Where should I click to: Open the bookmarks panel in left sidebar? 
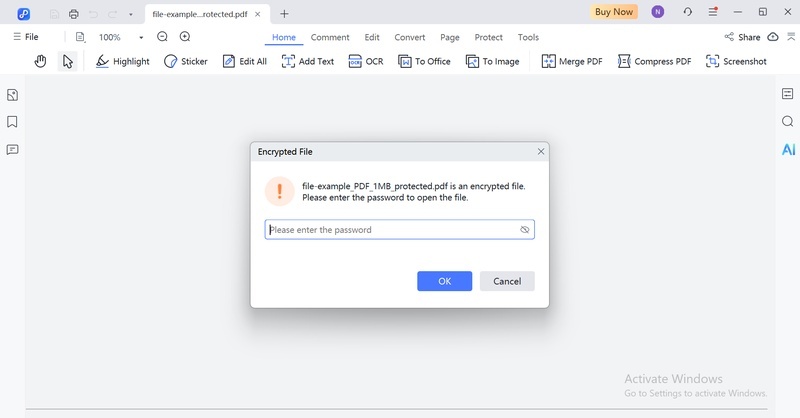coord(12,121)
